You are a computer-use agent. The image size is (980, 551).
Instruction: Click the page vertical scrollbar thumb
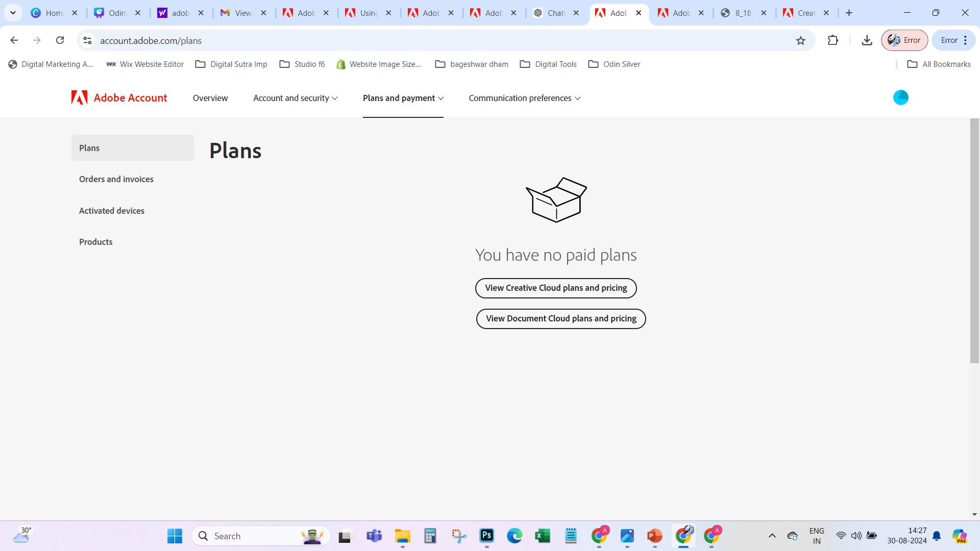pos(974,241)
